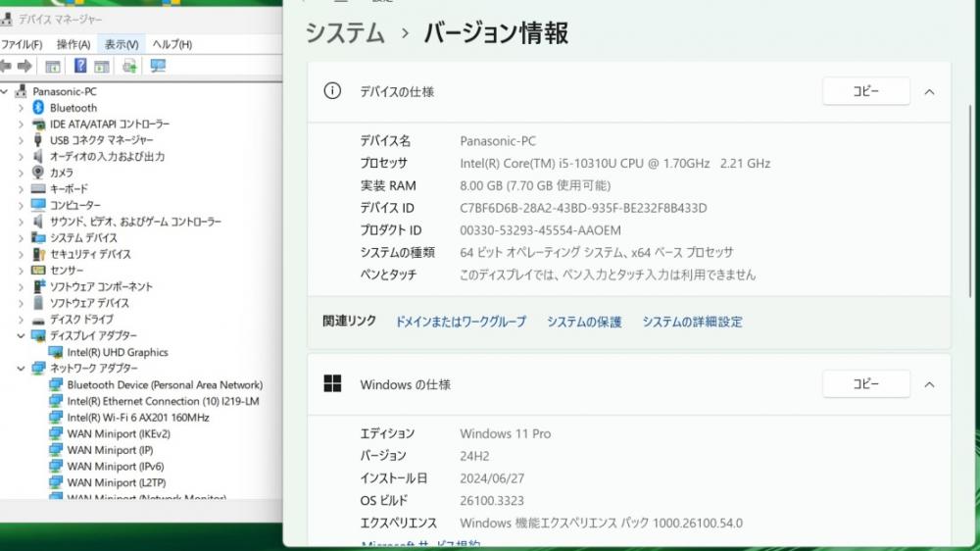
Task: Copy Windows specifications with コピー button
Action: (865, 383)
